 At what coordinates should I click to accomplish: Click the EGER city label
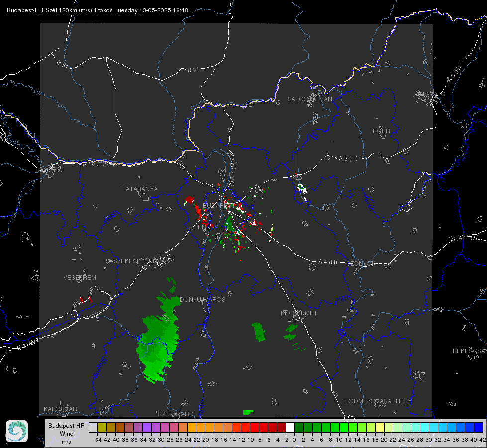[381, 131]
